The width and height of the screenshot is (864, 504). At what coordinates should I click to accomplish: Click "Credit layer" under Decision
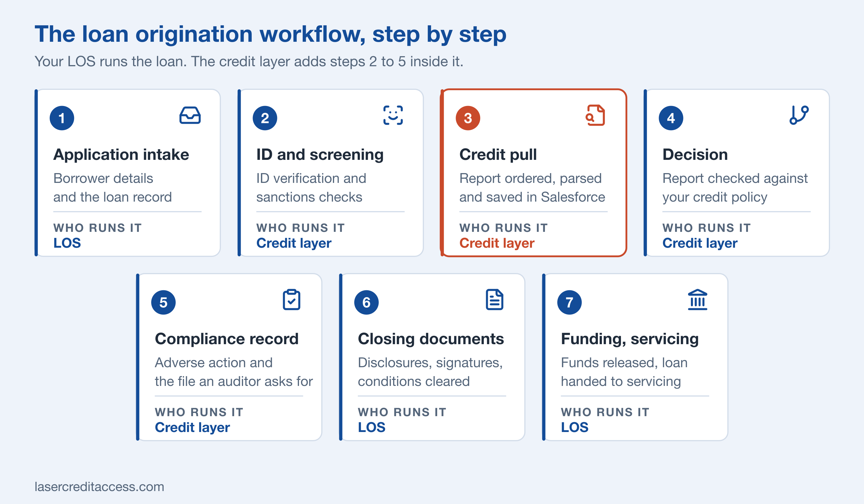pos(700,243)
